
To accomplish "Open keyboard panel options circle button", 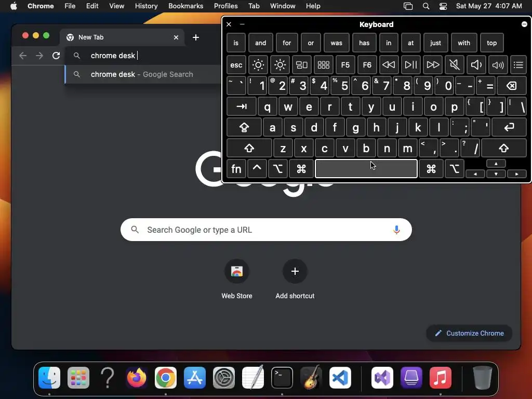I will tap(524, 24).
